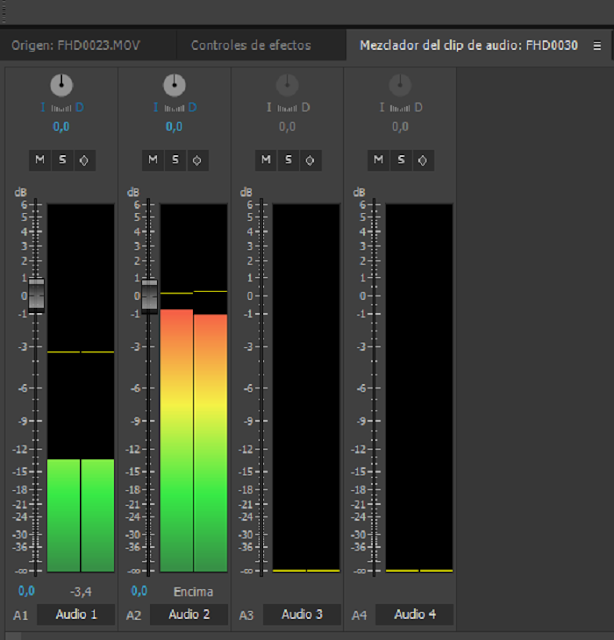The width and height of the screenshot is (614, 640).
Task: Click the keyframe diamond button on Audio 1
Action: [84, 160]
